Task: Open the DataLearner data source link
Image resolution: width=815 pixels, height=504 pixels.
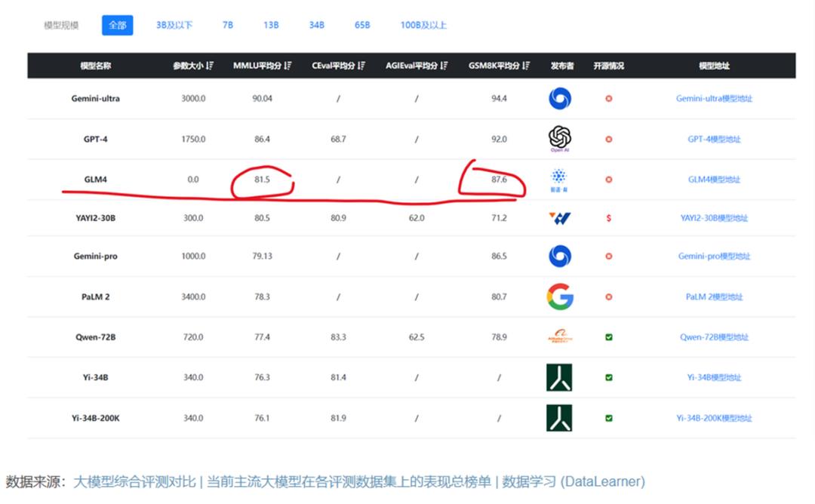Action: coord(359,481)
